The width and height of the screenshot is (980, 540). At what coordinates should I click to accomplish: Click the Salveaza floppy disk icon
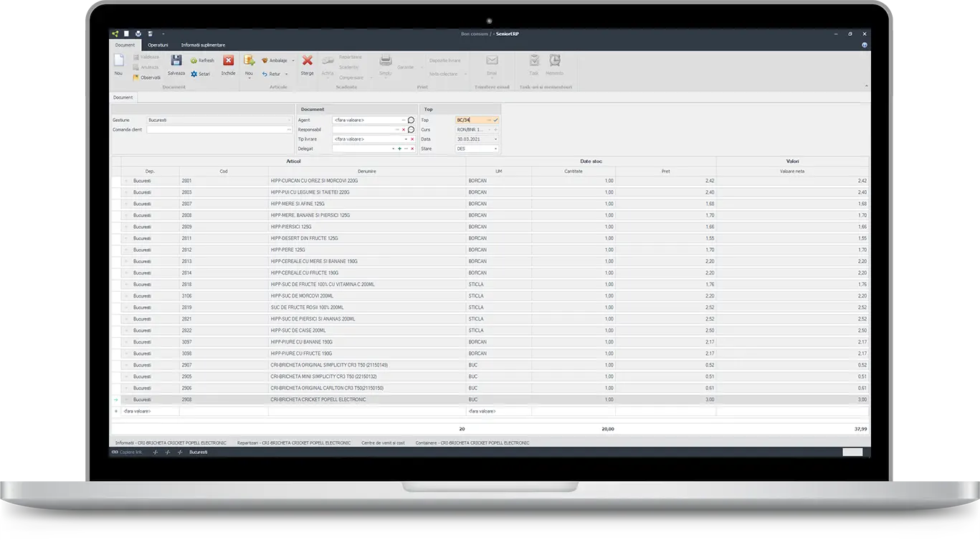pos(176,61)
